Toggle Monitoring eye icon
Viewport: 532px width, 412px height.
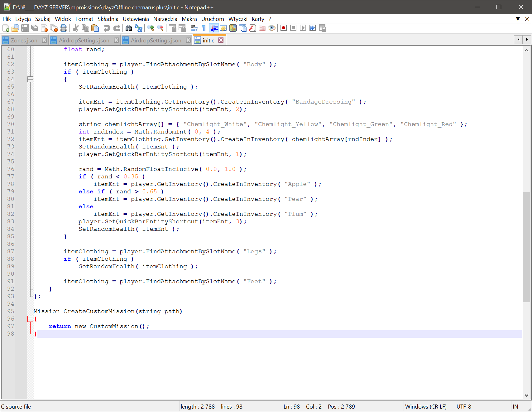coord(271,28)
